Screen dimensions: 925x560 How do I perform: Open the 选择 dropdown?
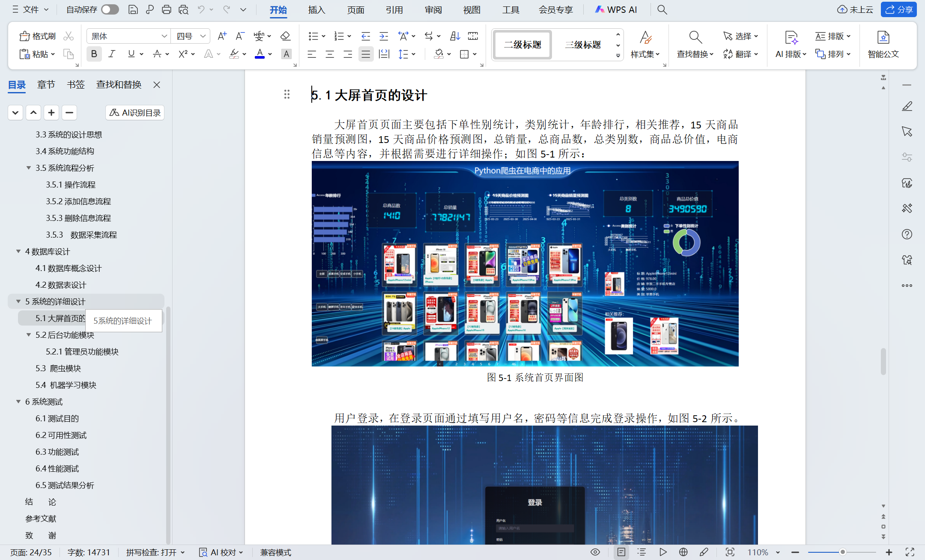coord(741,36)
